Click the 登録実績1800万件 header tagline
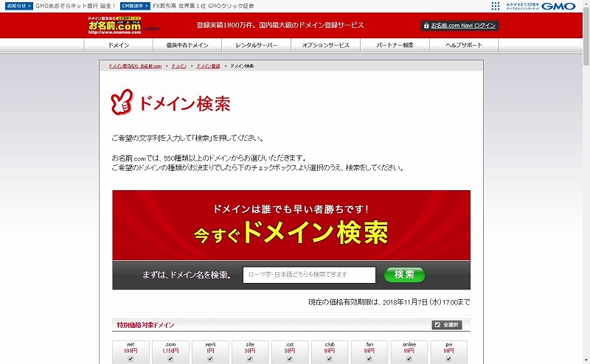 pos(280,25)
